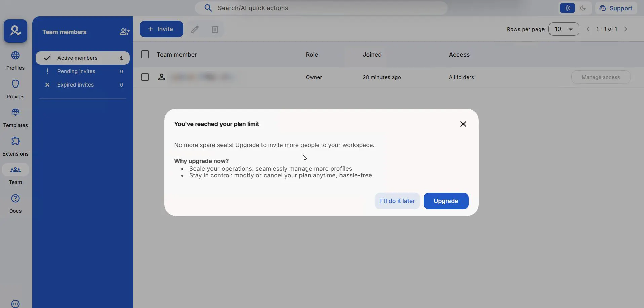Select Pending invites filter
Screen dimensions: 644x308
[x=83, y=71]
